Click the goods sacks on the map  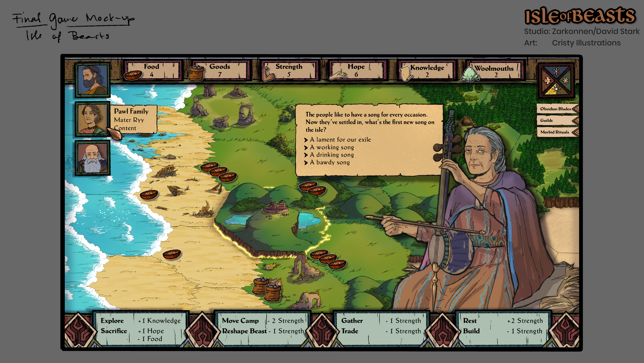coord(267,289)
